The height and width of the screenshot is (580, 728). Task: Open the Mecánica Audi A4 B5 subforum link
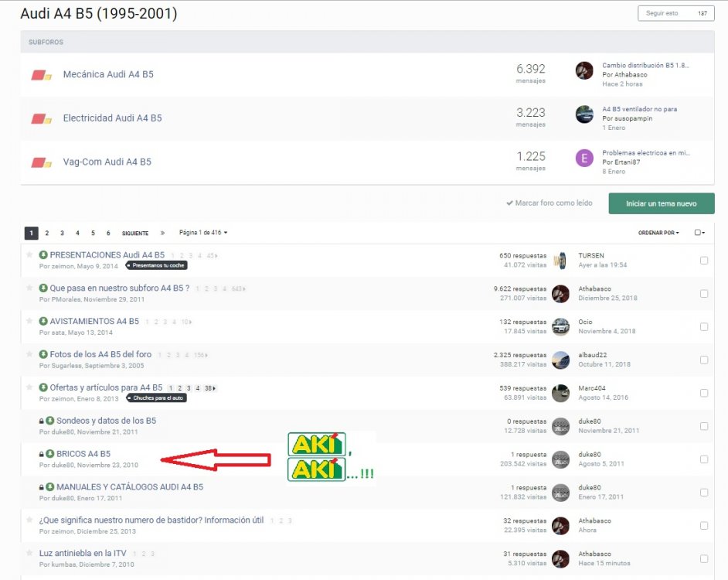[x=108, y=74]
